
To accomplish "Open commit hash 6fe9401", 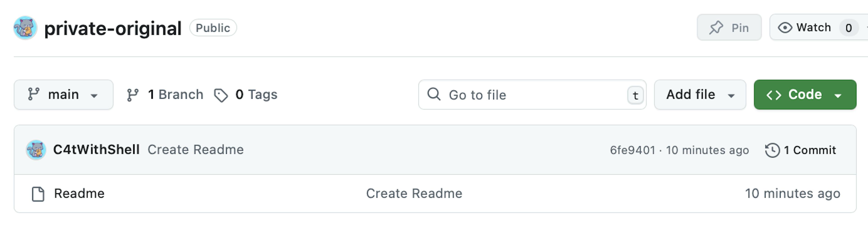I will (x=632, y=150).
